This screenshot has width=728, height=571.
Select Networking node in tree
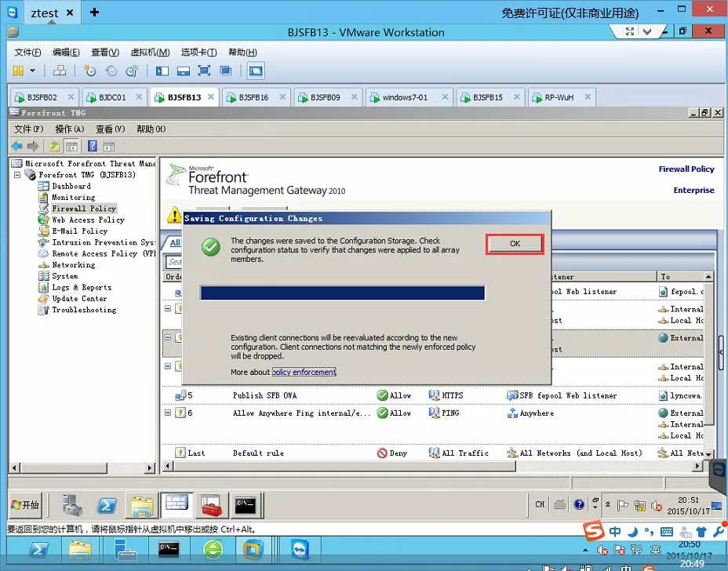click(x=74, y=265)
